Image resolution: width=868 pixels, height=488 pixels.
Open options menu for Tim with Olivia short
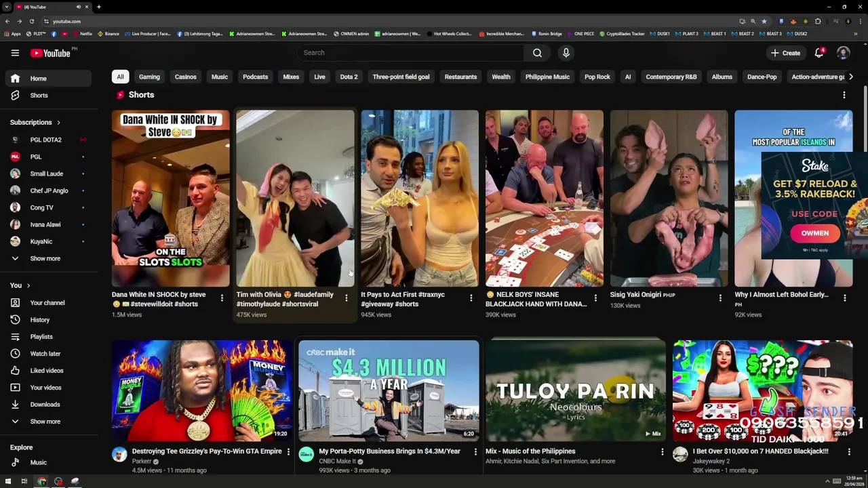pos(347,298)
